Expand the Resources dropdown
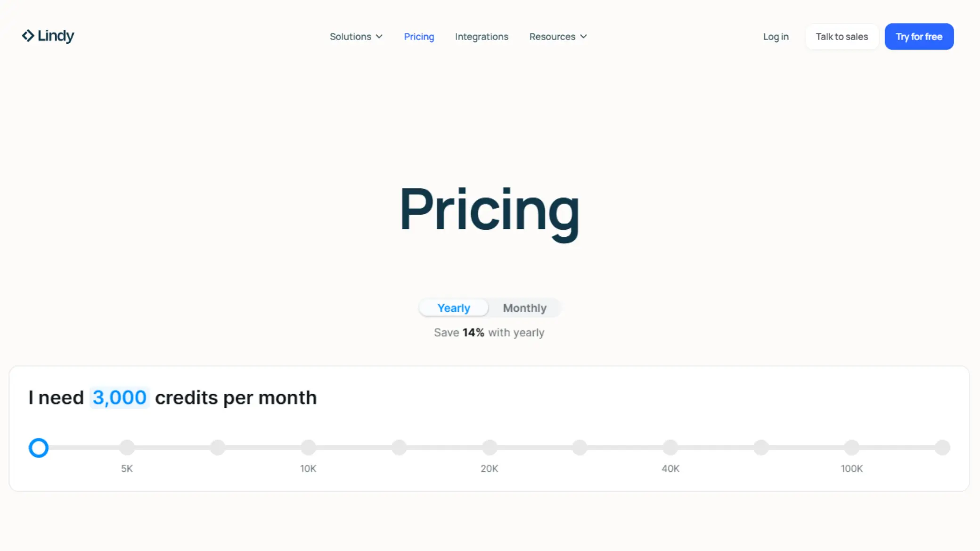This screenshot has height=551, width=980. [558, 36]
